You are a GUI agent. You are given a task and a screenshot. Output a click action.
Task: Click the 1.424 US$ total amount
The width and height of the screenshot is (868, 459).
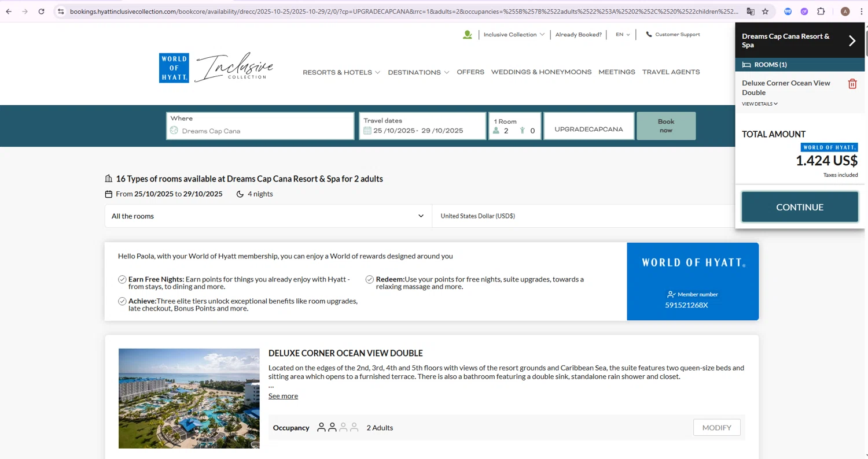826,161
